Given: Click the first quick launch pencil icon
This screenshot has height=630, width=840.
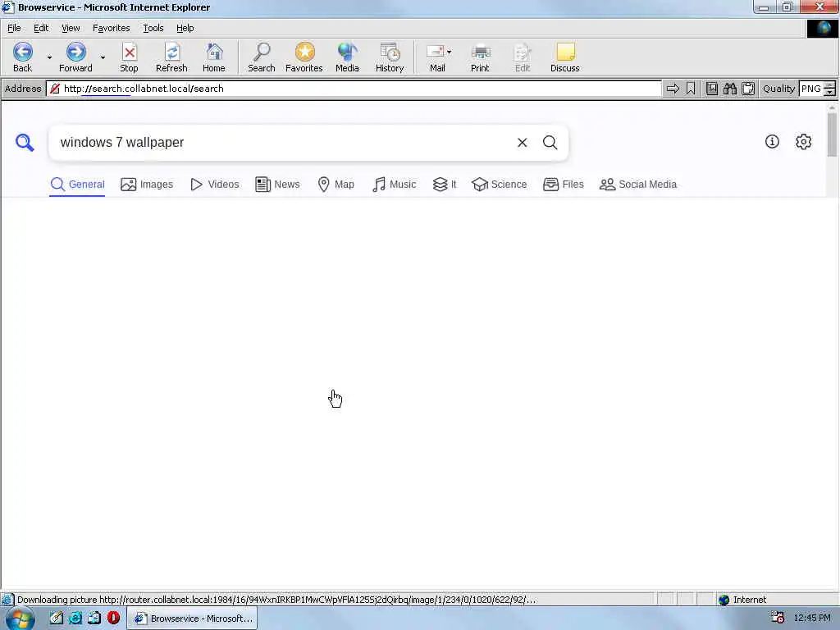Looking at the screenshot, I should coord(57,618).
